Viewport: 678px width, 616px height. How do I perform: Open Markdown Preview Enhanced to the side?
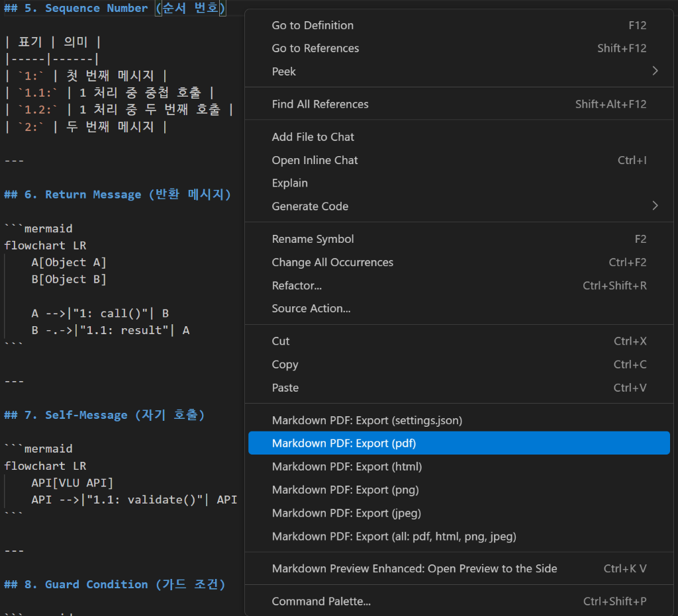(x=414, y=568)
